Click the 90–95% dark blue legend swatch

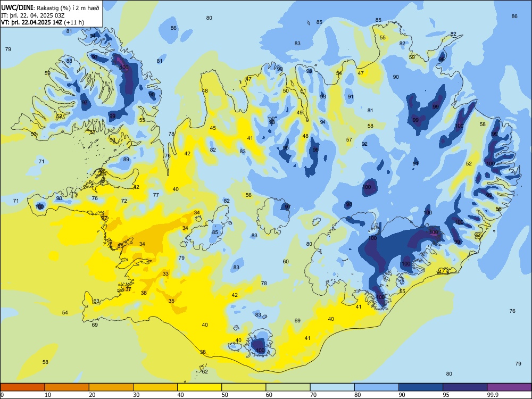(421, 387)
